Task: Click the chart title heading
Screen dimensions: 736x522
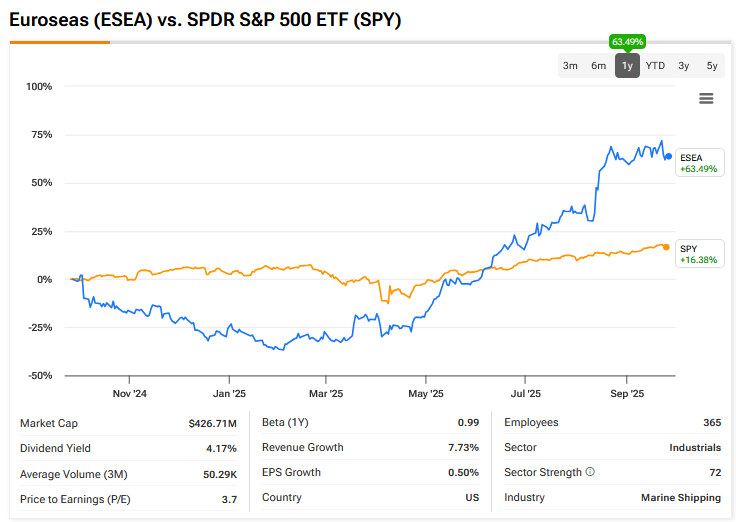Action: pos(205,20)
